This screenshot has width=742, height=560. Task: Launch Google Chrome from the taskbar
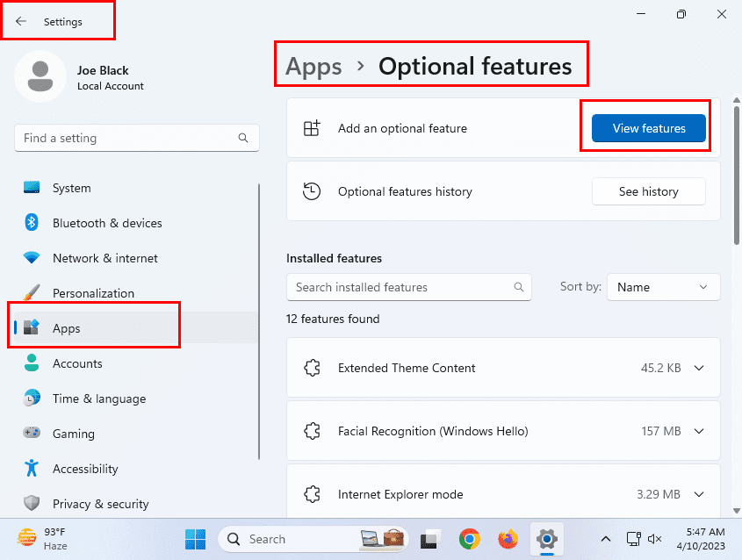point(470,539)
